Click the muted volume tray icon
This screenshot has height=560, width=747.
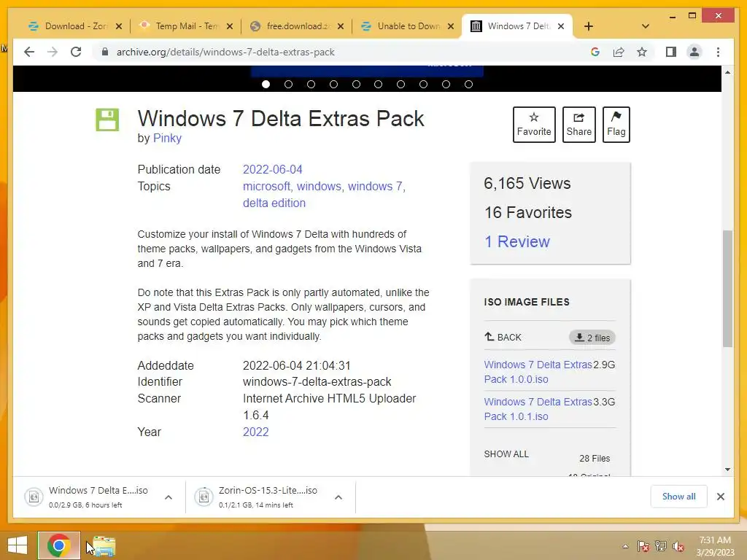pos(678,546)
